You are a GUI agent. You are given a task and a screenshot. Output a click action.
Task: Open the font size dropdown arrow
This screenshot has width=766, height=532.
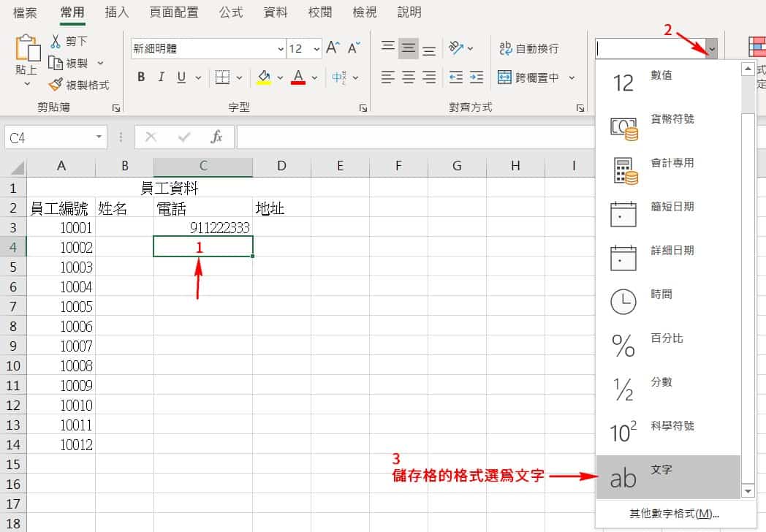pos(316,49)
